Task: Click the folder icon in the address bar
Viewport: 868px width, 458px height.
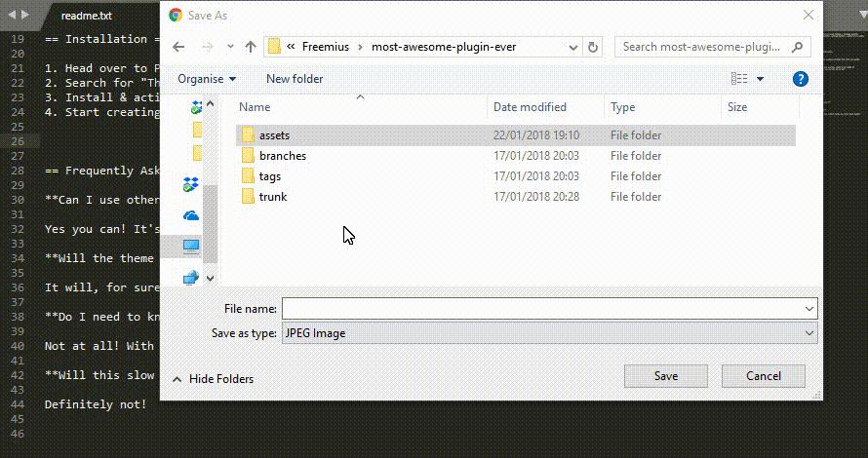Action: coord(274,47)
